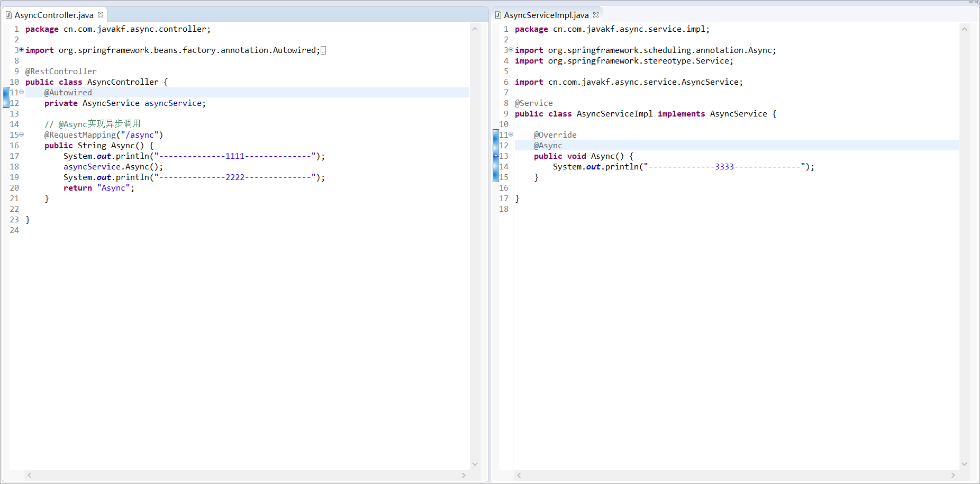The width and height of the screenshot is (980, 484).
Task: Click import of stereotype.Service
Action: 624,61
